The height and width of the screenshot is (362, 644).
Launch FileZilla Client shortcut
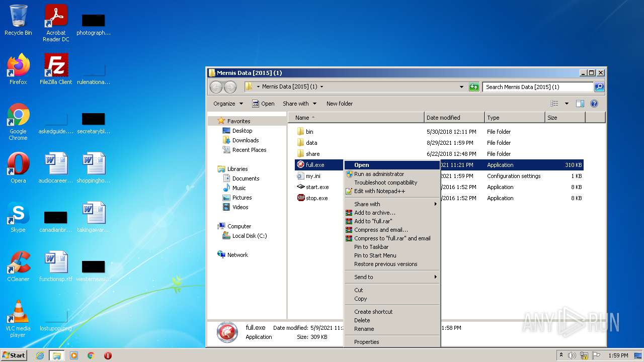(x=56, y=69)
